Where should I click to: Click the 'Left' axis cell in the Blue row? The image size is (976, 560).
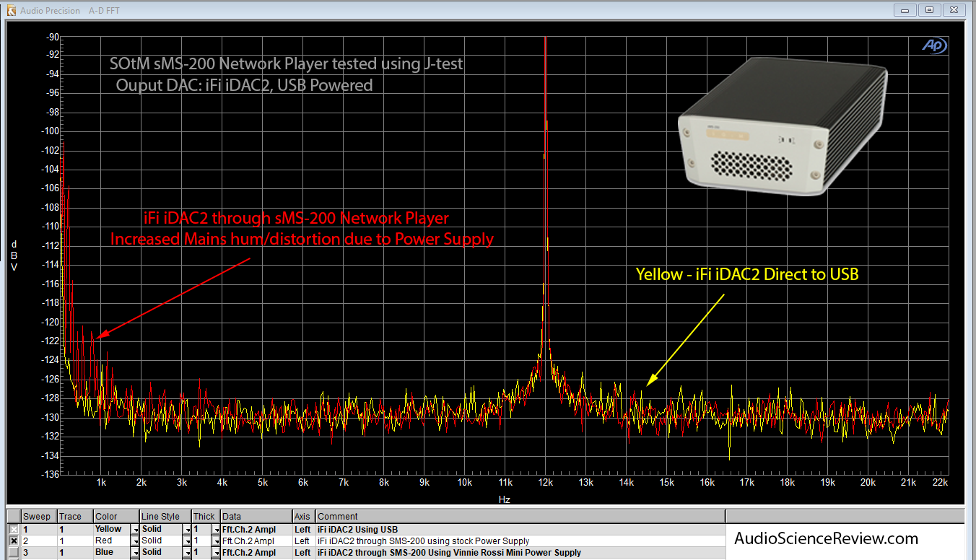click(x=304, y=553)
